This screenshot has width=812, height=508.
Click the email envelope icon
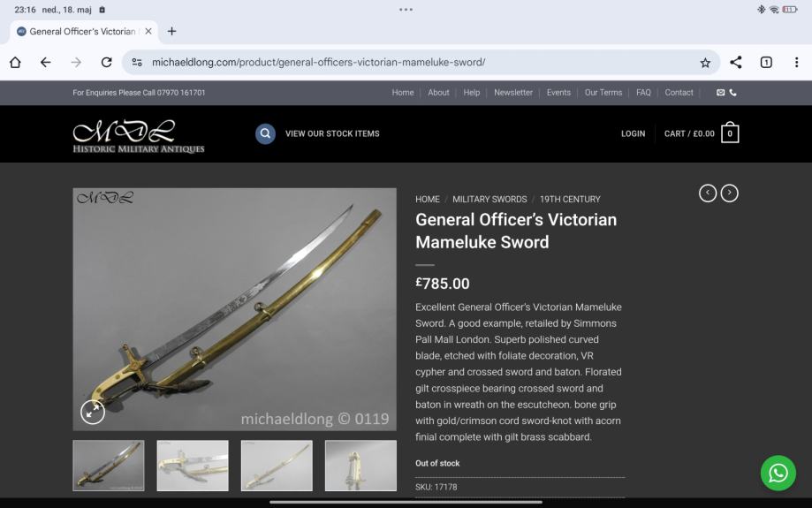[720, 92]
